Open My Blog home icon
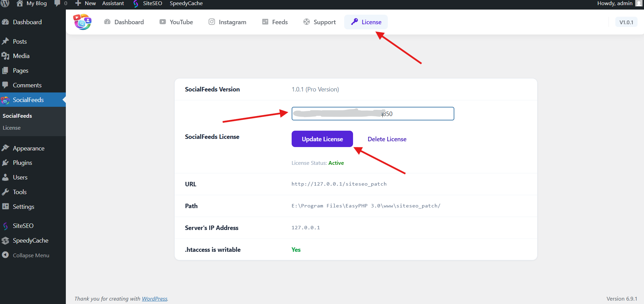The width and height of the screenshot is (644, 304). pos(20,3)
